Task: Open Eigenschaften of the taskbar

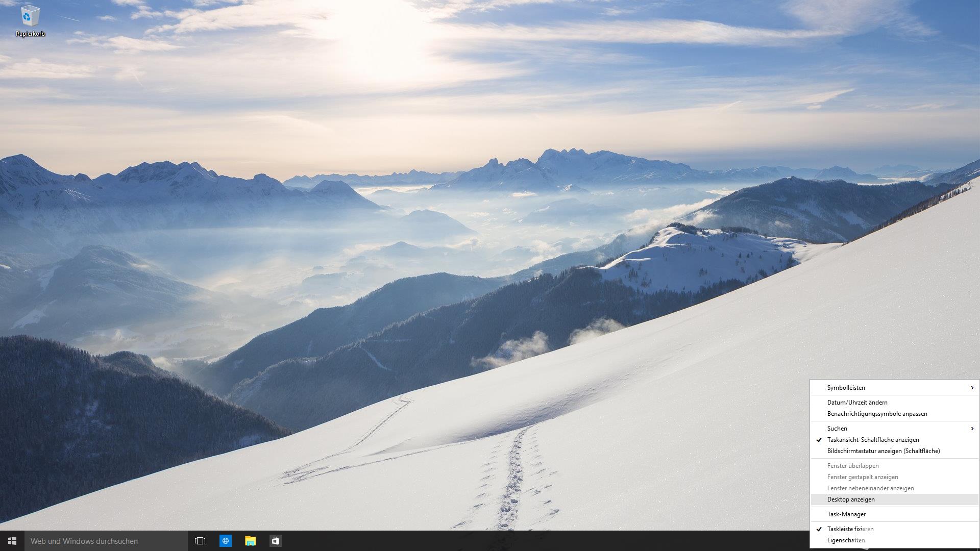Action: [894, 540]
